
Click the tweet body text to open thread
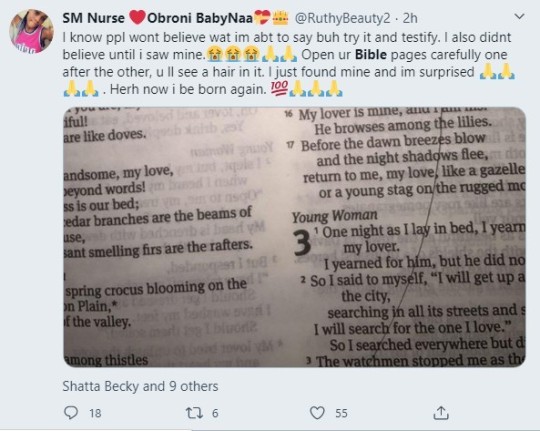click(289, 63)
